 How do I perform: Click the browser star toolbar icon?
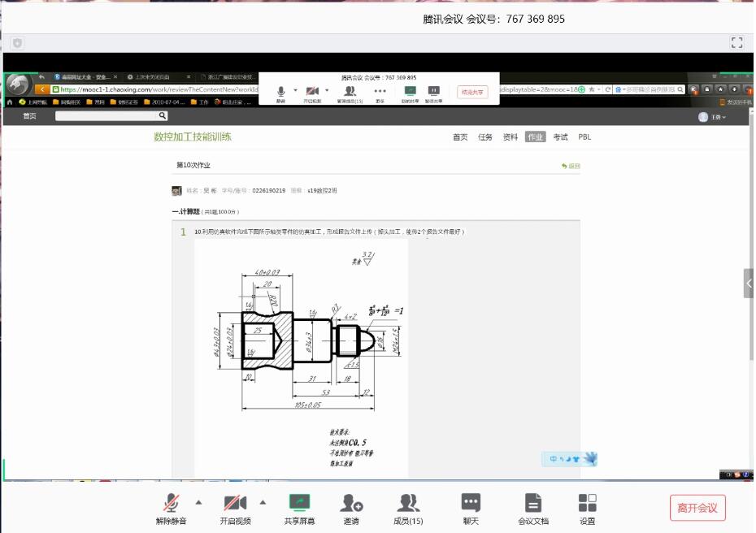[x=720, y=89]
